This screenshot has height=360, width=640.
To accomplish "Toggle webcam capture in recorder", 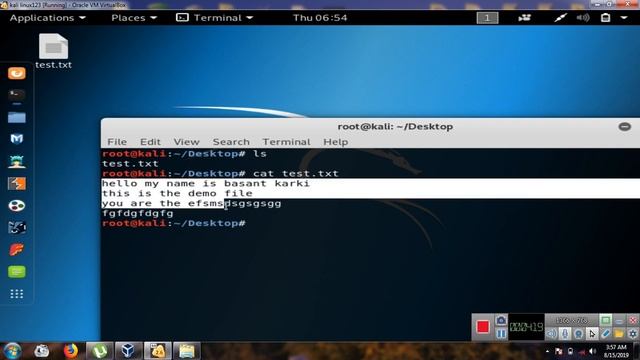I will [x=578, y=334].
